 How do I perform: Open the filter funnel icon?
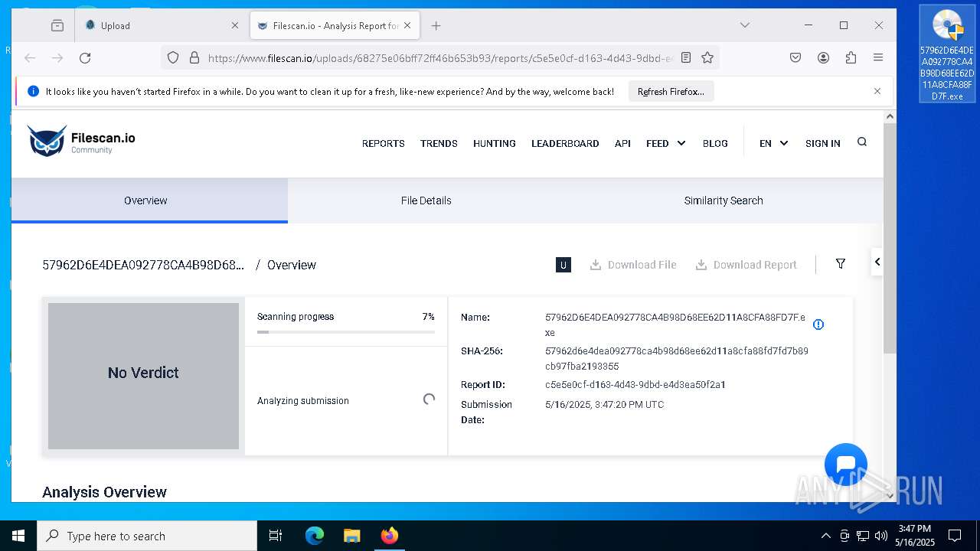coord(840,264)
